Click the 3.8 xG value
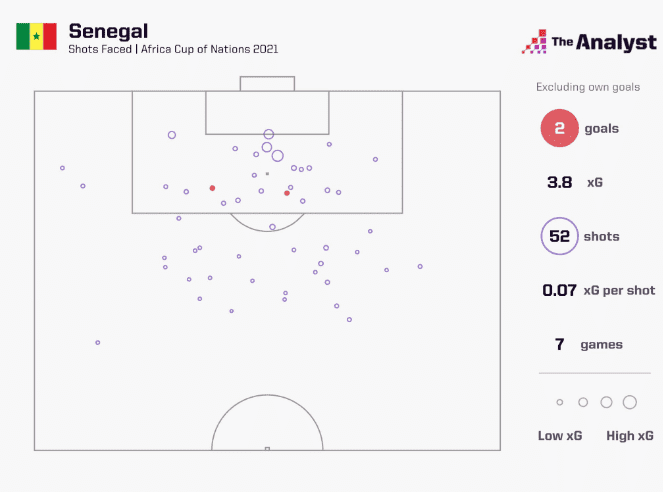Viewport: 663px width, 492px height. point(575,183)
